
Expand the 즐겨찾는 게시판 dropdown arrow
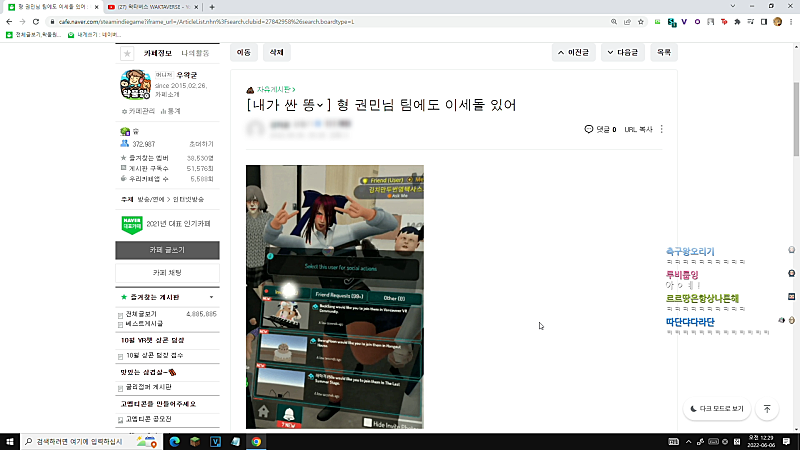(211, 297)
